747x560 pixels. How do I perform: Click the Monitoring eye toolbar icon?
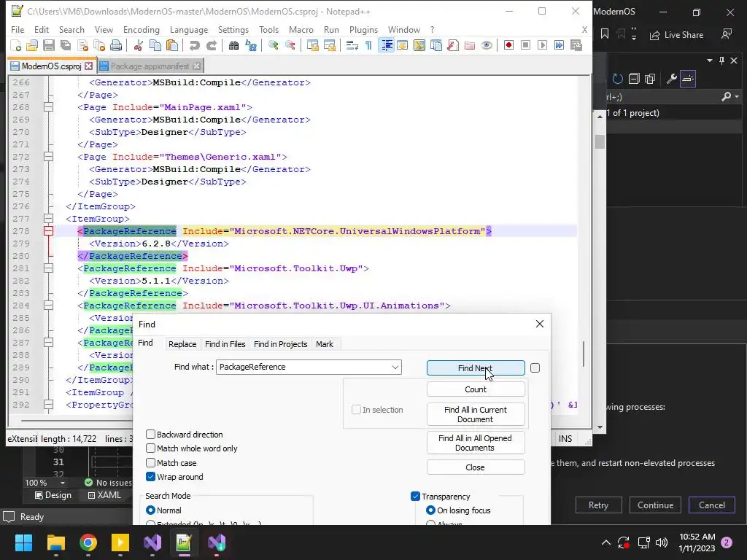point(487,46)
